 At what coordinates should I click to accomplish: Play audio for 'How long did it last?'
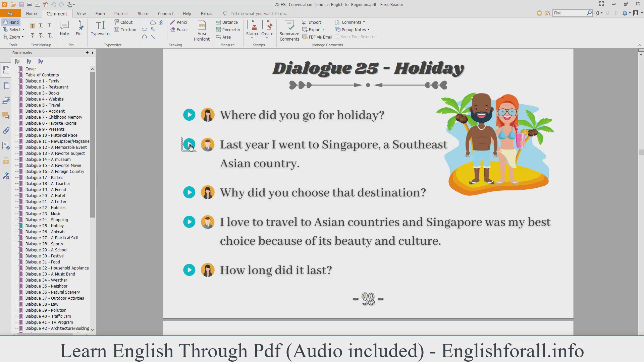tap(189, 270)
